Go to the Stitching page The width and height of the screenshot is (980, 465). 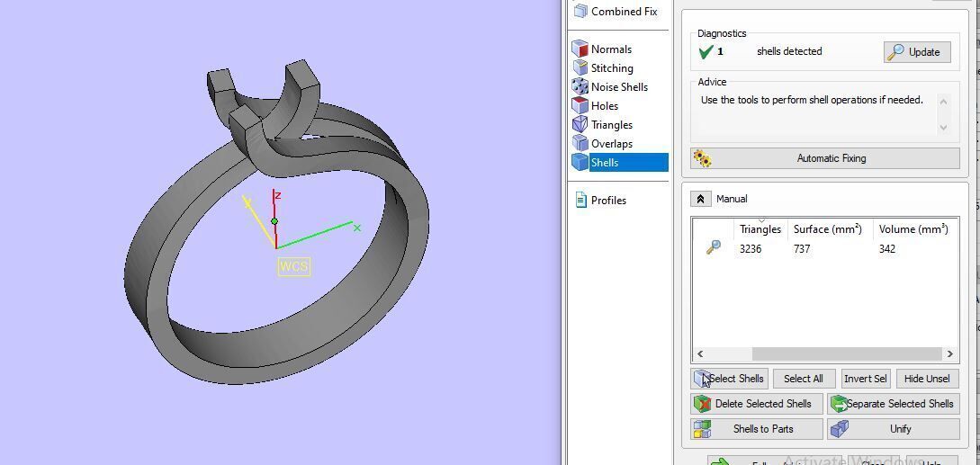(x=612, y=68)
